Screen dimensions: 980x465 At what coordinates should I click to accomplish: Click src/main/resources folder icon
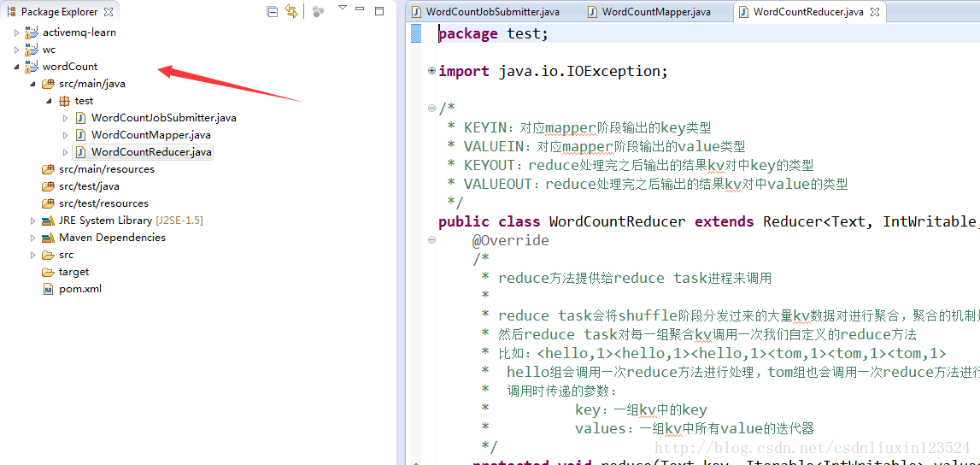pos(48,168)
